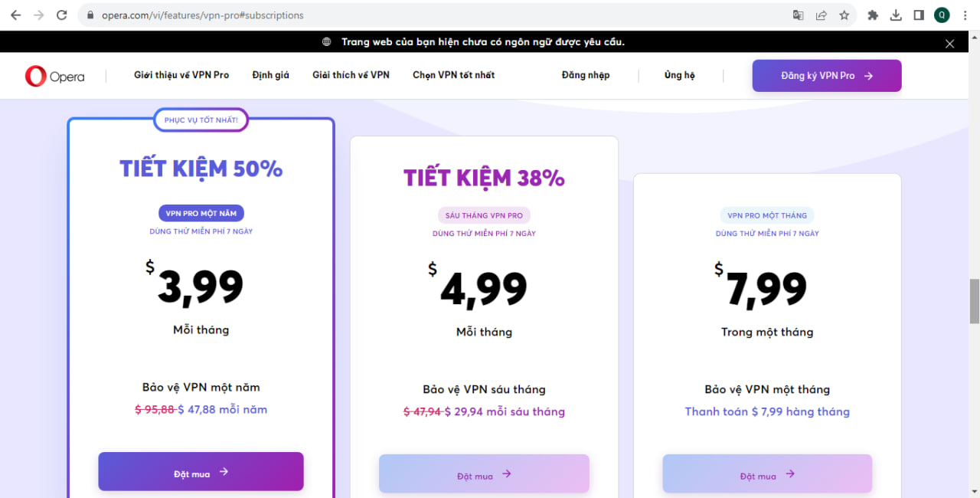Screen dimensions: 980x498
Task: Open browser Downloads icon
Action: 896,15
